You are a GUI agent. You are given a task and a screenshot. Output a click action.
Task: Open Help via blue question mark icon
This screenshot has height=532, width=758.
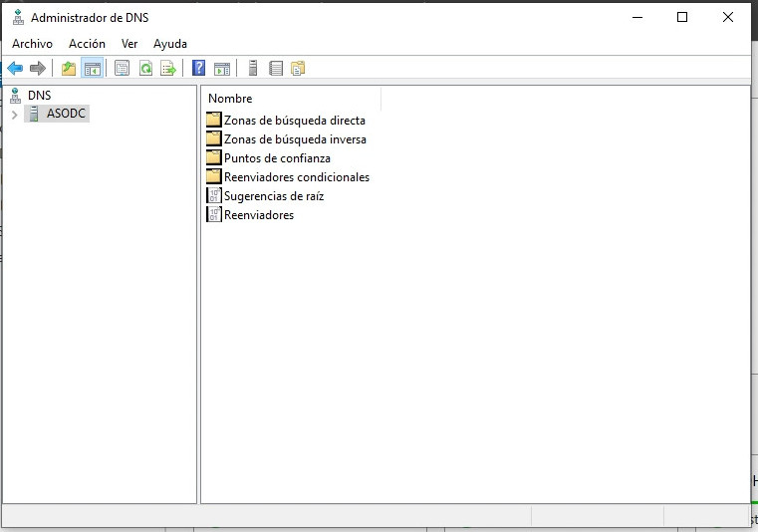[x=199, y=69]
